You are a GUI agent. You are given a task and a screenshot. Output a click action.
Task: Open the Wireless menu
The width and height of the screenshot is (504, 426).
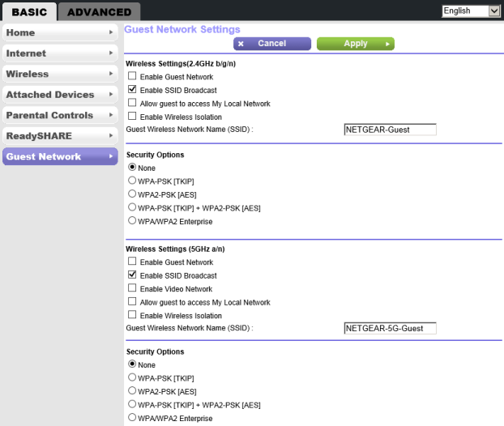tap(60, 74)
